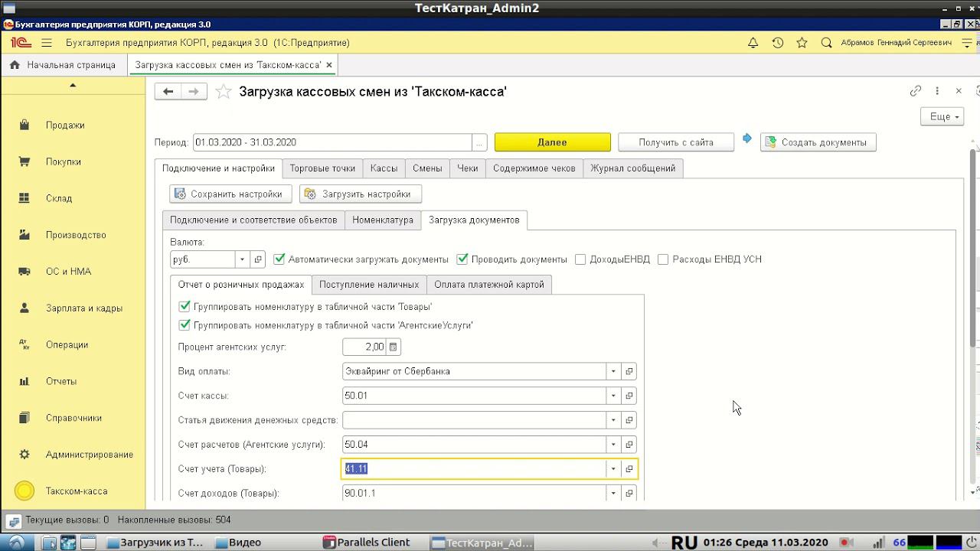
Task: Copy link to this form icon
Action: coord(916,90)
